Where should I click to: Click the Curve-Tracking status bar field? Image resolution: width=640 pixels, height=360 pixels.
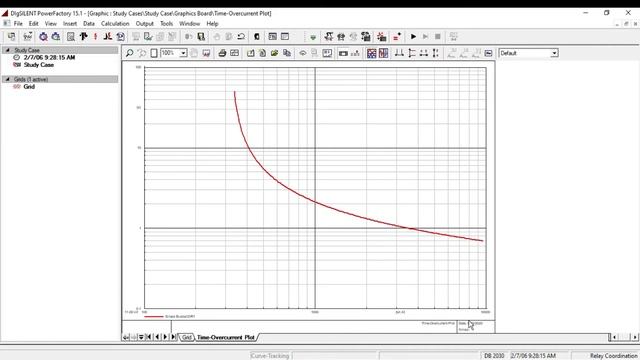click(x=270, y=356)
